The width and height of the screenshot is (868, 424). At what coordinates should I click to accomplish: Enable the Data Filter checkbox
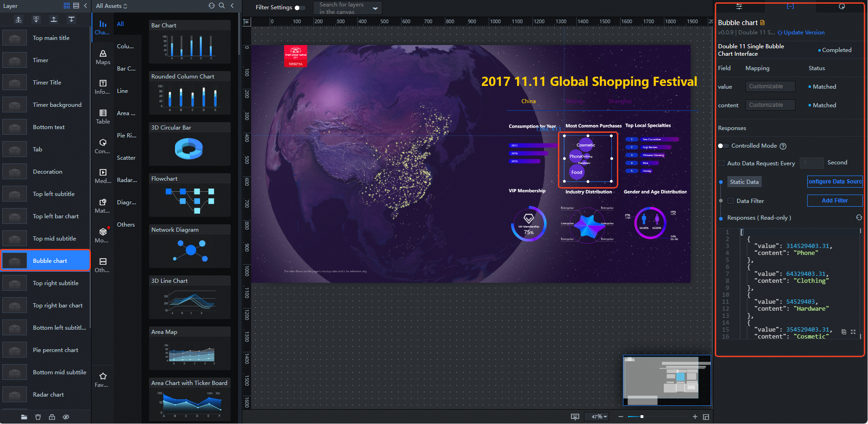[731, 201]
